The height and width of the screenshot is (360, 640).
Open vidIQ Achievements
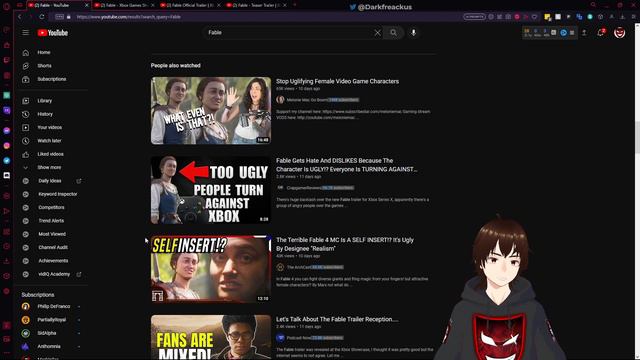pyautogui.click(x=53, y=261)
